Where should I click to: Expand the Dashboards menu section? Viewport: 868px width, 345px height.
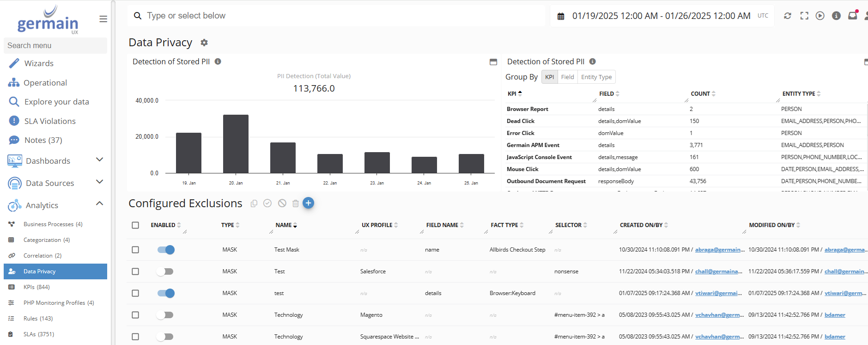tap(99, 160)
